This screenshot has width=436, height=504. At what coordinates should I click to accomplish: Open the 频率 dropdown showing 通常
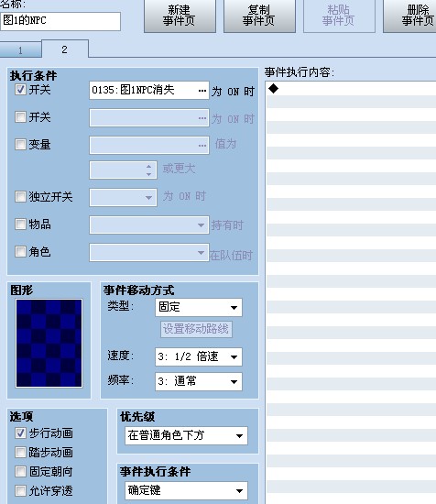[199, 381]
